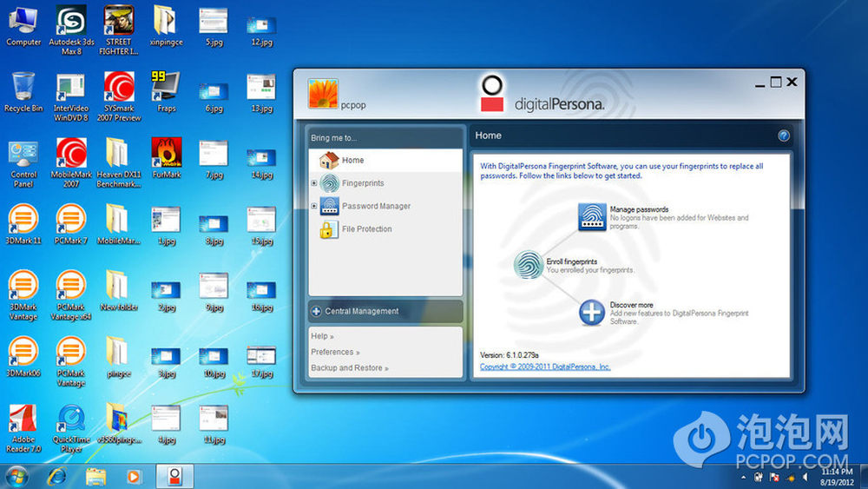Expand the Fingerprints tree node
868x489 pixels.
point(314,182)
